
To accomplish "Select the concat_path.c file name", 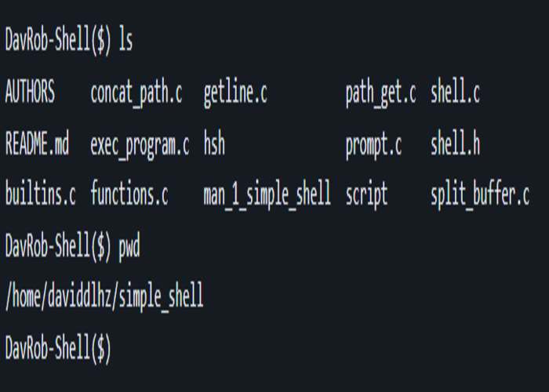I will tap(136, 94).
